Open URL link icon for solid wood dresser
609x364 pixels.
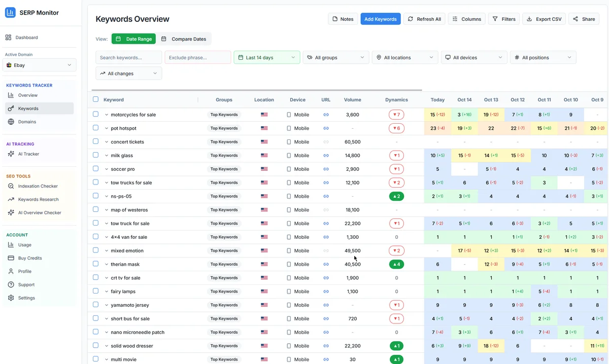click(x=326, y=346)
